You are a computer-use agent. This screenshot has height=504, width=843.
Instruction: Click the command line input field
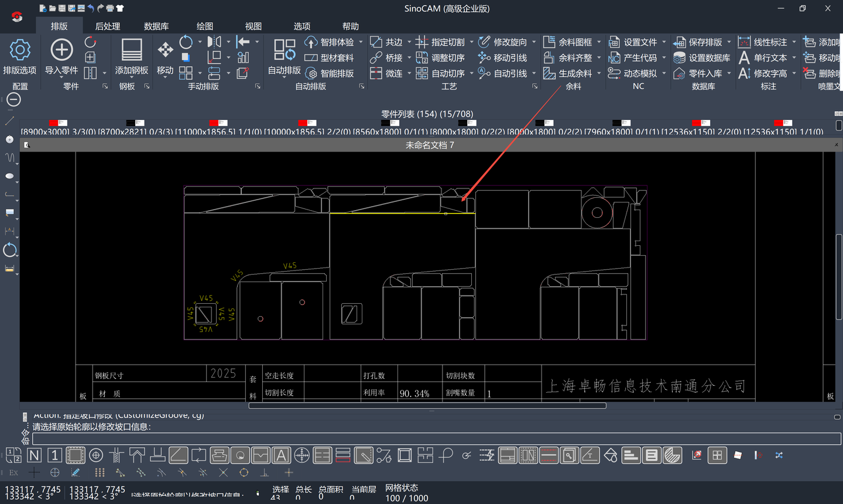click(436, 439)
